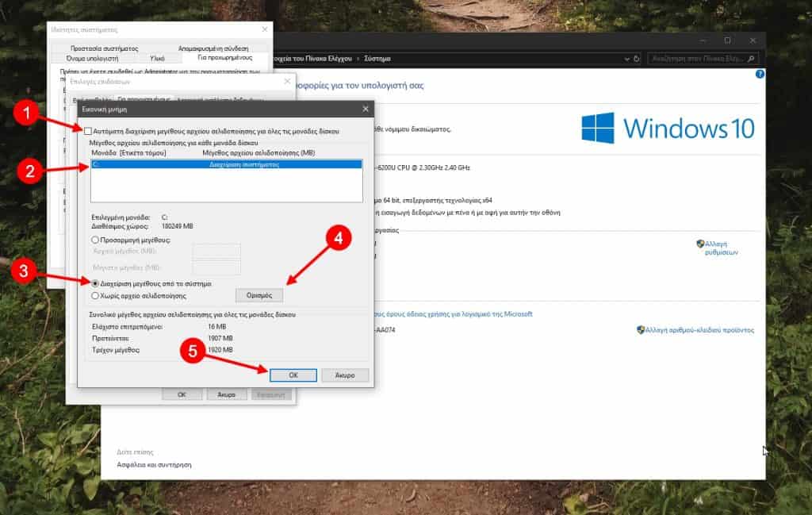The image size is (812, 515).
Task: Click the search magnifier icon in Control Panel
Action: [x=752, y=59]
